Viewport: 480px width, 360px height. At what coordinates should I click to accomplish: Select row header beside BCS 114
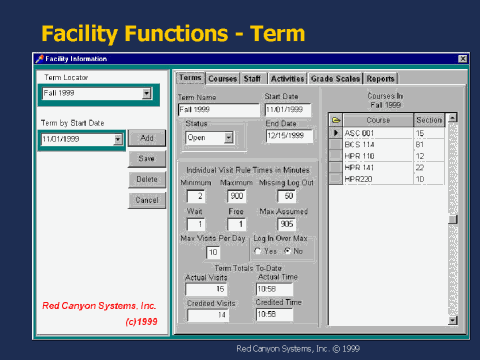click(x=336, y=144)
